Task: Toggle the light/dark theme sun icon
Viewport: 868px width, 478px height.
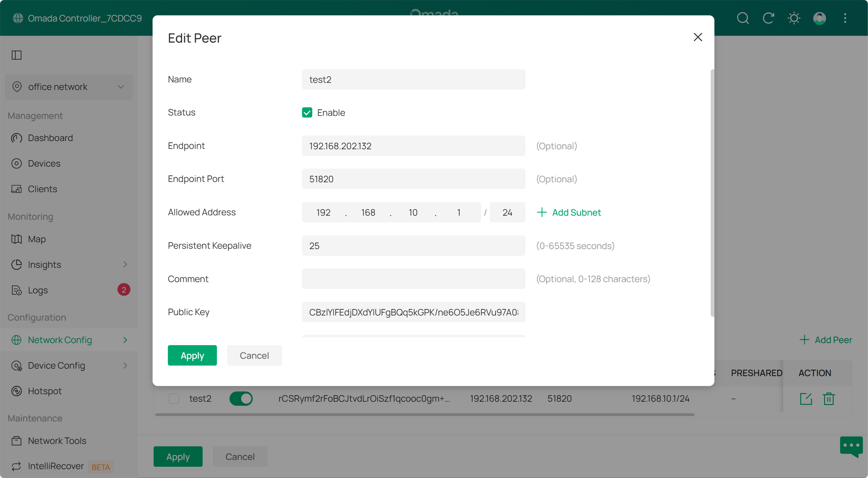Action: coord(794,18)
